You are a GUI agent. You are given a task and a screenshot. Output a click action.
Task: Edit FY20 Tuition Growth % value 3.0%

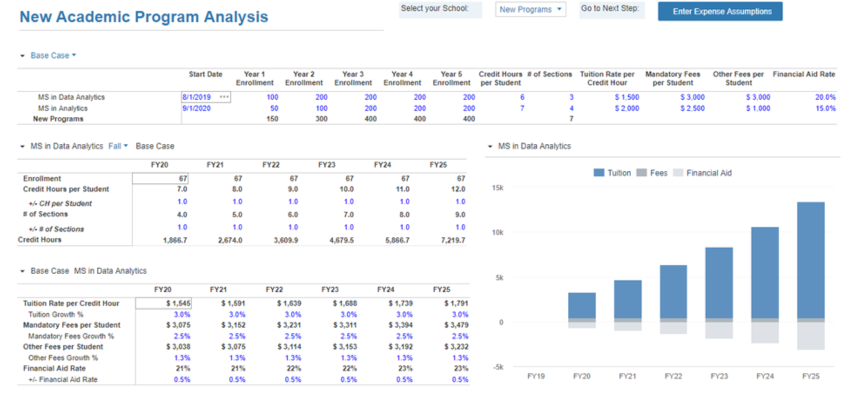[x=182, y=314]
